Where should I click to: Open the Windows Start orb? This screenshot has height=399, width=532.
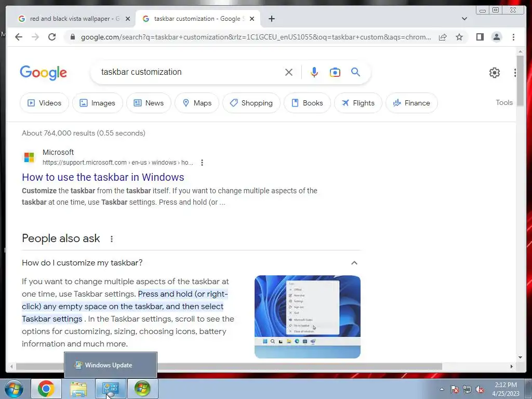coord(14,389)
